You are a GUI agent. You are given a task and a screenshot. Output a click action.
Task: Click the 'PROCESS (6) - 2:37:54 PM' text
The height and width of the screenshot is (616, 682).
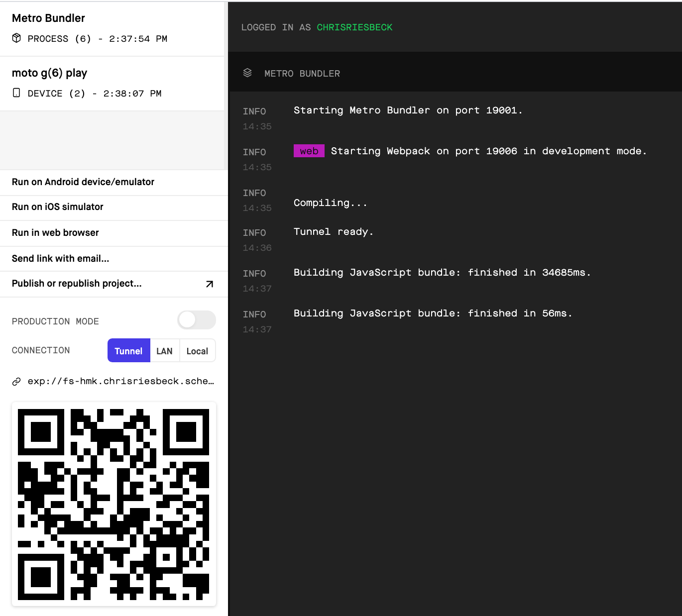98,39
